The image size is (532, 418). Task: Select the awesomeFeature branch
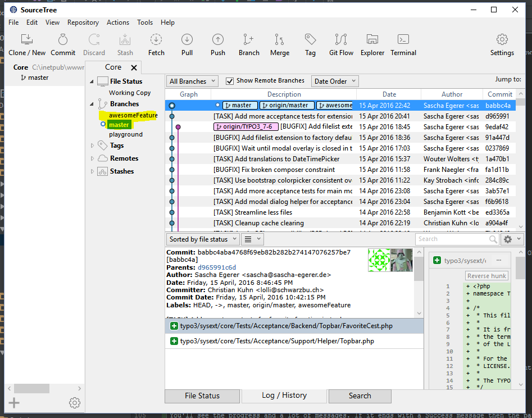pyautogui.click(x=133, y=115)
